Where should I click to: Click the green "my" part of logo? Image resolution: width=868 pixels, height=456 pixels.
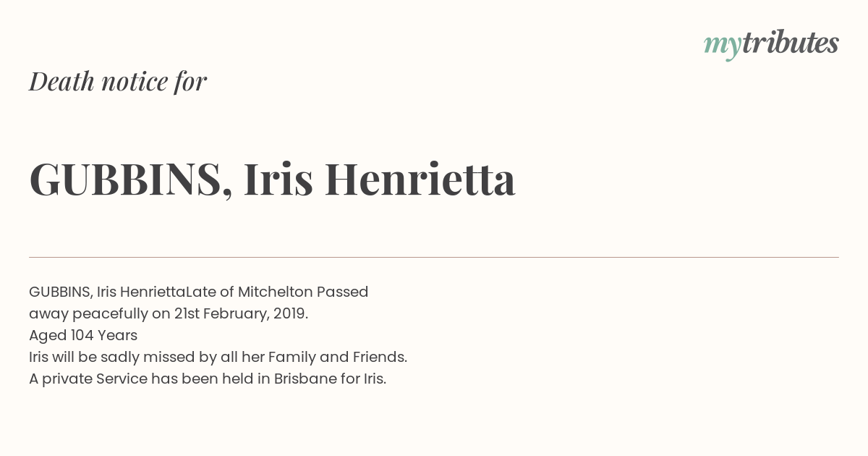coord(723,46)
